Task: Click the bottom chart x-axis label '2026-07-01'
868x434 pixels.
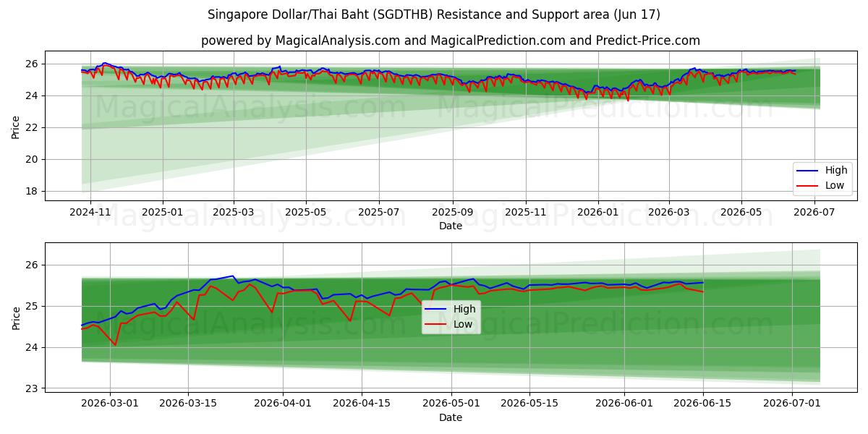Action: point(793,404)
